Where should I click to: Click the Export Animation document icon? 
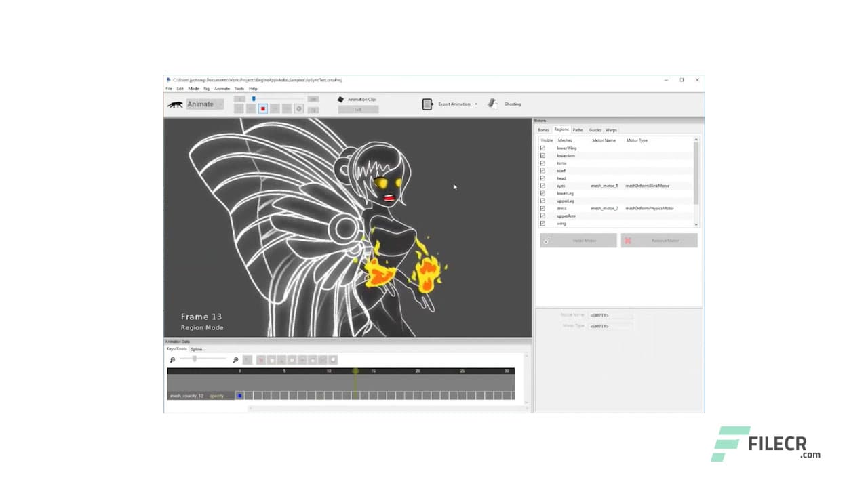428,104
